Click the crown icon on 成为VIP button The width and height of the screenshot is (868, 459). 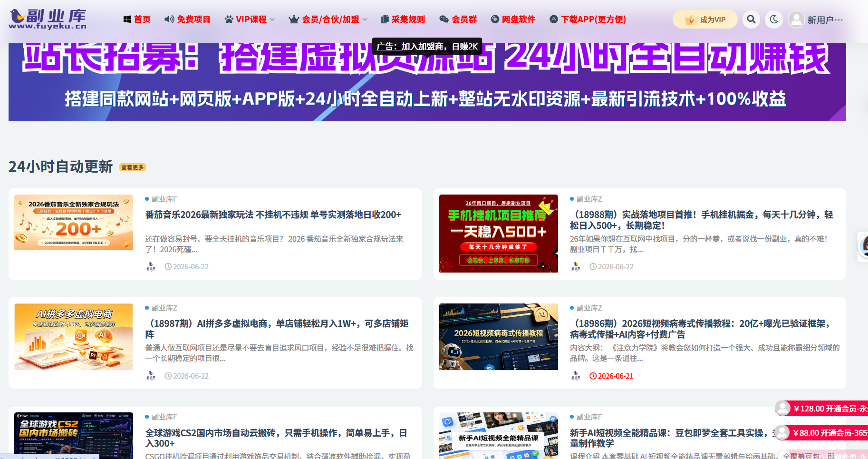(690, 20)
